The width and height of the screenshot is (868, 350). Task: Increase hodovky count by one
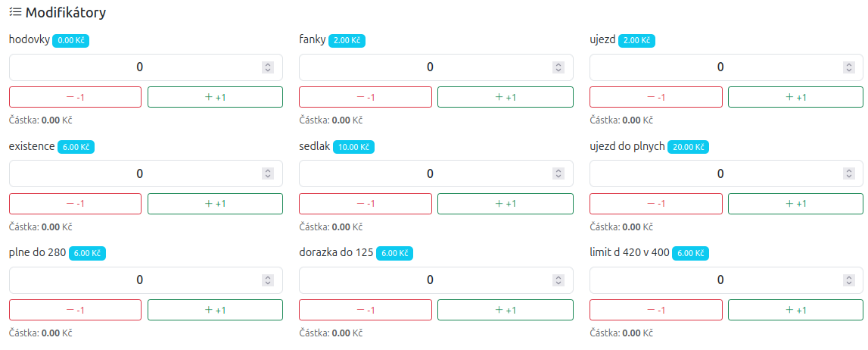click(x=215, y=97)
